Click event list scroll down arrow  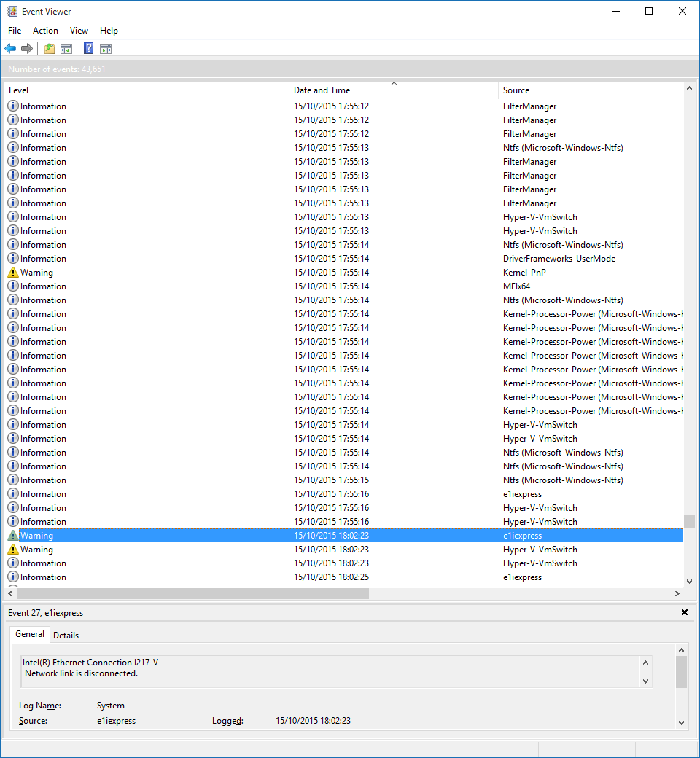pyautogui.click(x=689, y=582)
